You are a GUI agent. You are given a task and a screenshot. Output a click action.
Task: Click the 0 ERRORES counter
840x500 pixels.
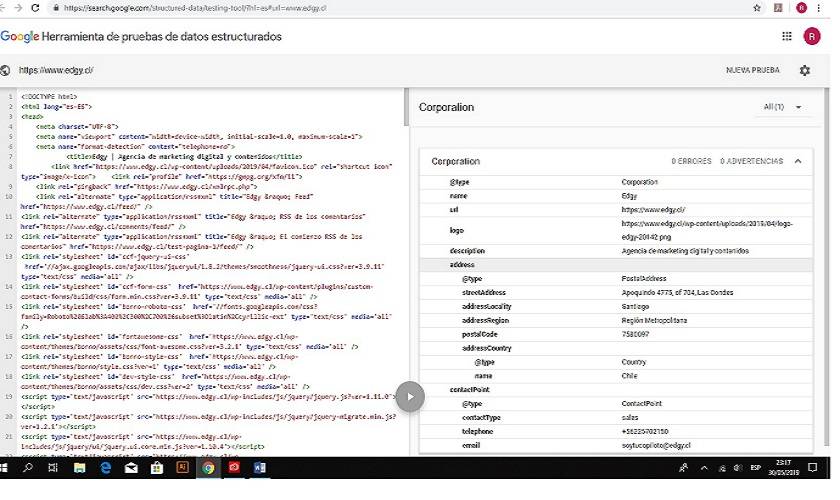[x=692, y=161]
